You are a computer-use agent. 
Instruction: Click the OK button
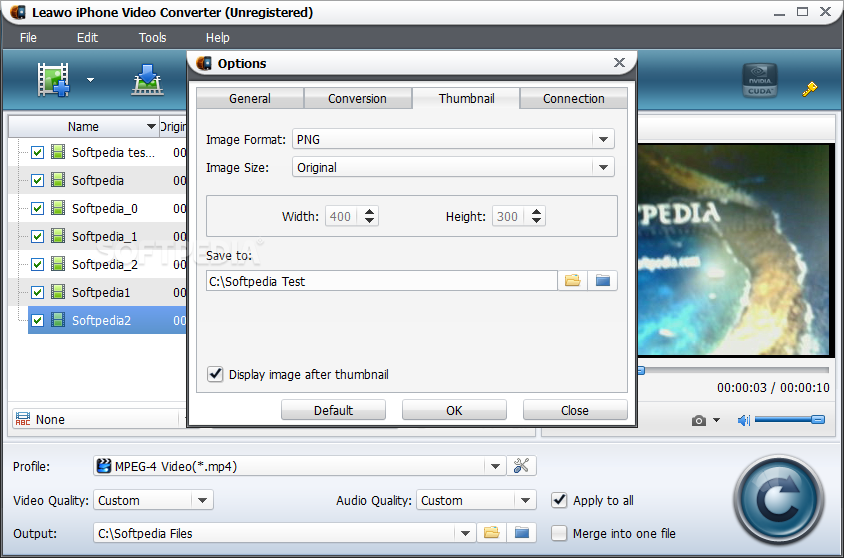(454, 410)
